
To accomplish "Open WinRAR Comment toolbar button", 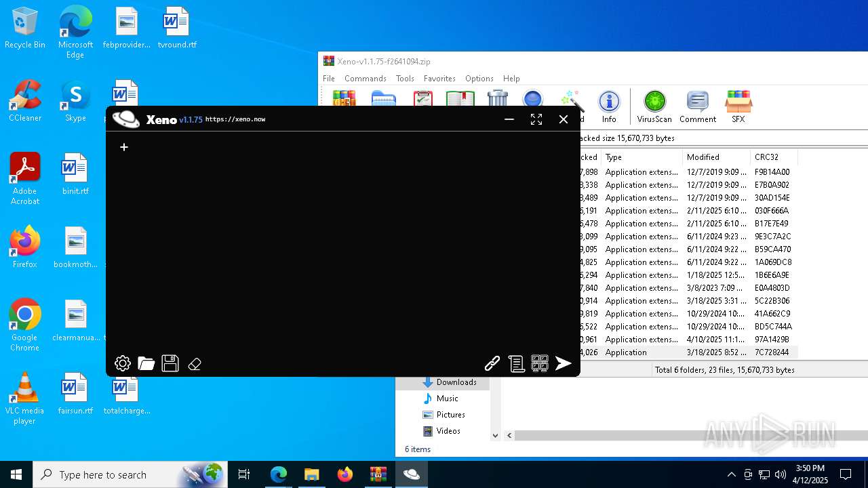I will click(x=698, y=107).
